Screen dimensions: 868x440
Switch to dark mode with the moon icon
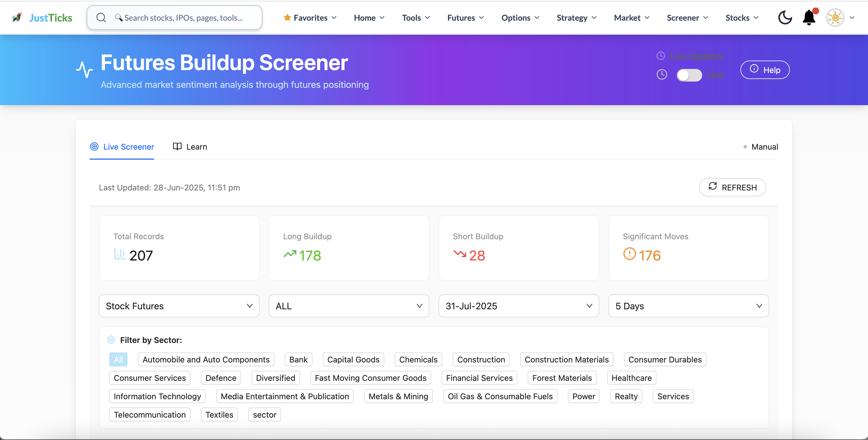pyautogui.click(x=785, y=18)
